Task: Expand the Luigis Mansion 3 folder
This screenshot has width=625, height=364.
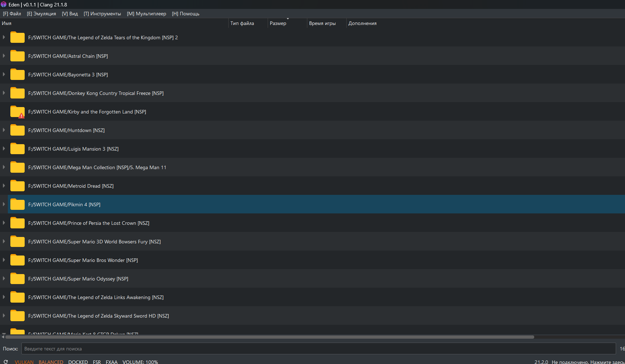Action: tap(4, 148)
